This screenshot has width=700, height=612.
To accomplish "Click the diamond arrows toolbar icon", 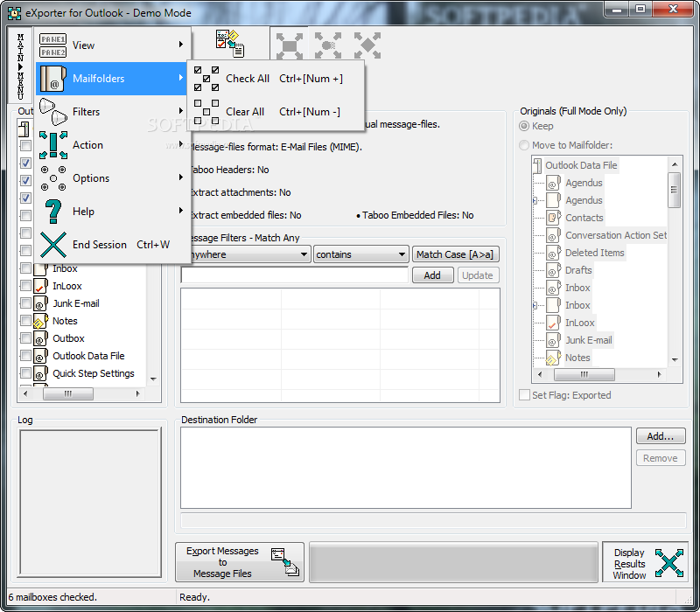I will [367, 45].
